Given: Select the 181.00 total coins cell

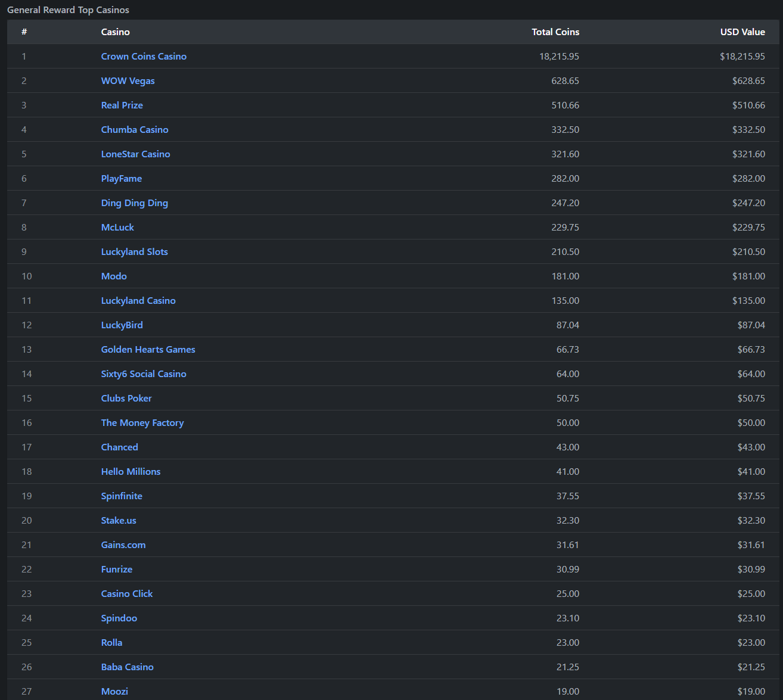Looking at the screenshot, I should point(565,276).
